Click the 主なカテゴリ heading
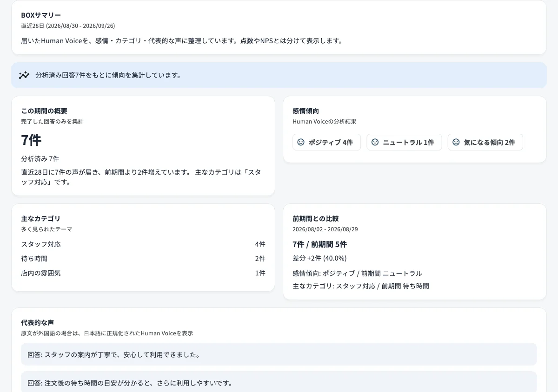The height and width of the screenshot is (392, 558). (x=40, y=219)
